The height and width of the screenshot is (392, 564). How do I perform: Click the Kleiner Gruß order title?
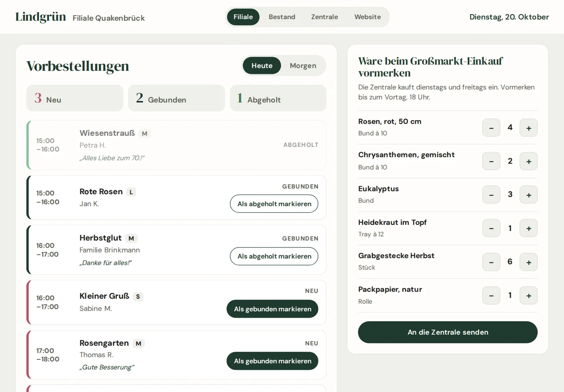pos(105,296)
